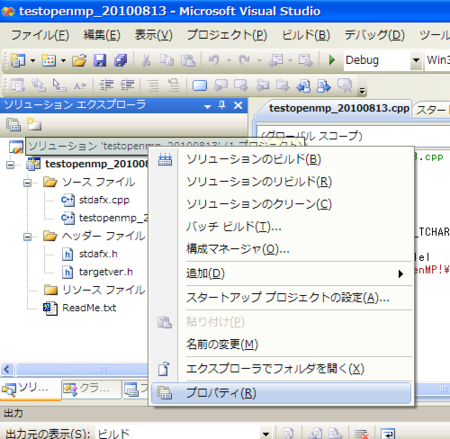Choose ソリューションのビルド(B) from context menu

[281, 160]
